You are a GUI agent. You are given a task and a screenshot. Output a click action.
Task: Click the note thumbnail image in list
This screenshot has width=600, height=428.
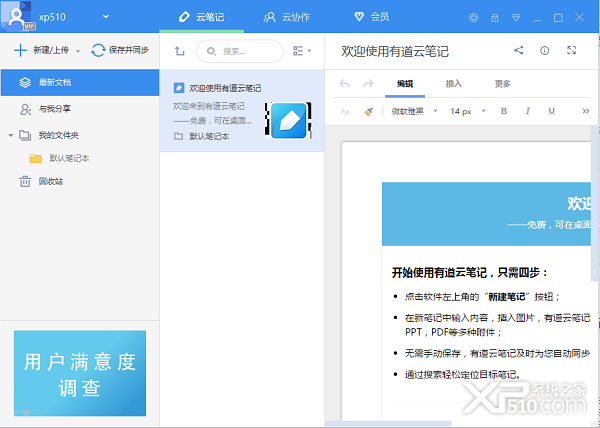point(288,120)
